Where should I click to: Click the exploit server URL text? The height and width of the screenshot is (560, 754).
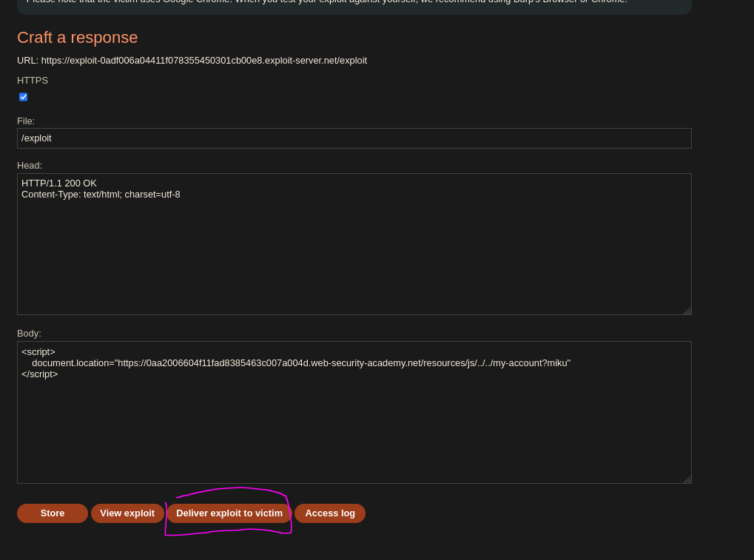coord(204,61)
